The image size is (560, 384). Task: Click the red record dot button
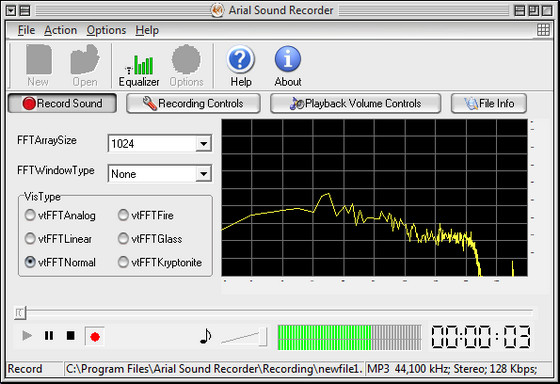(95, 336)
